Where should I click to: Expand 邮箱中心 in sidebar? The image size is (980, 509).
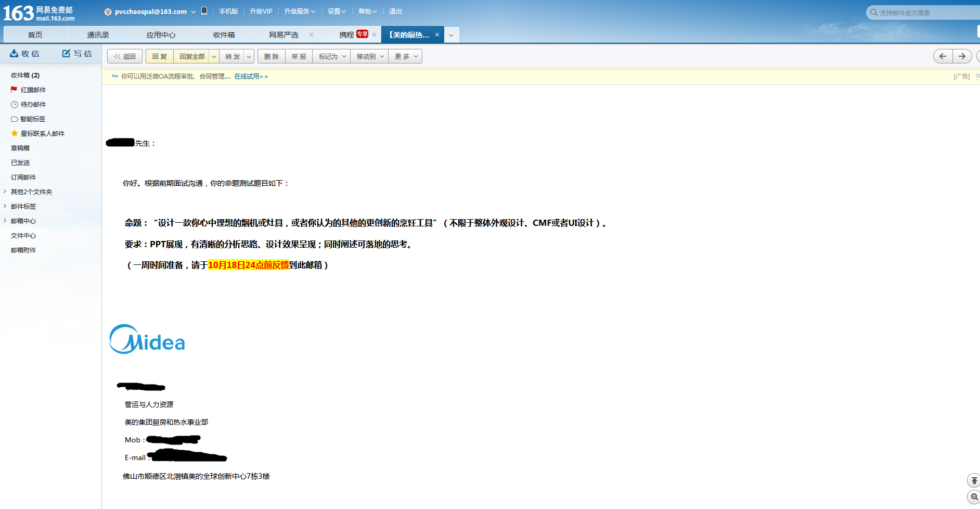click(x=5, y=221)
